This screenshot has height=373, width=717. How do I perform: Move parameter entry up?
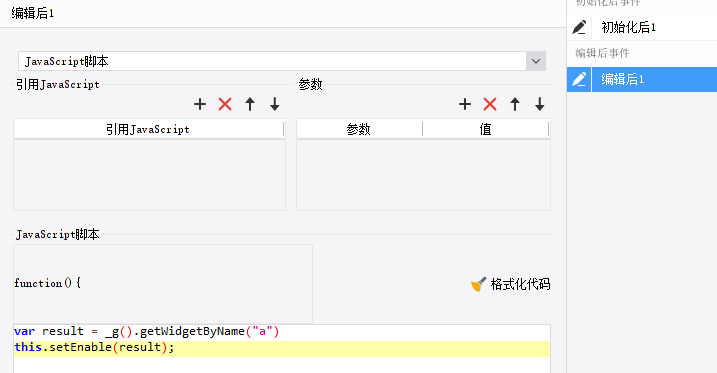[515, 104]
